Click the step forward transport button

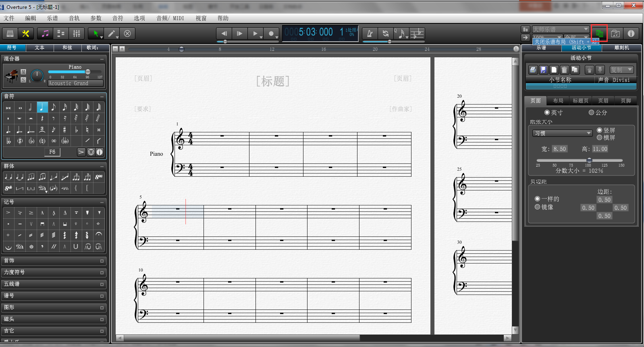pos(240,33)
